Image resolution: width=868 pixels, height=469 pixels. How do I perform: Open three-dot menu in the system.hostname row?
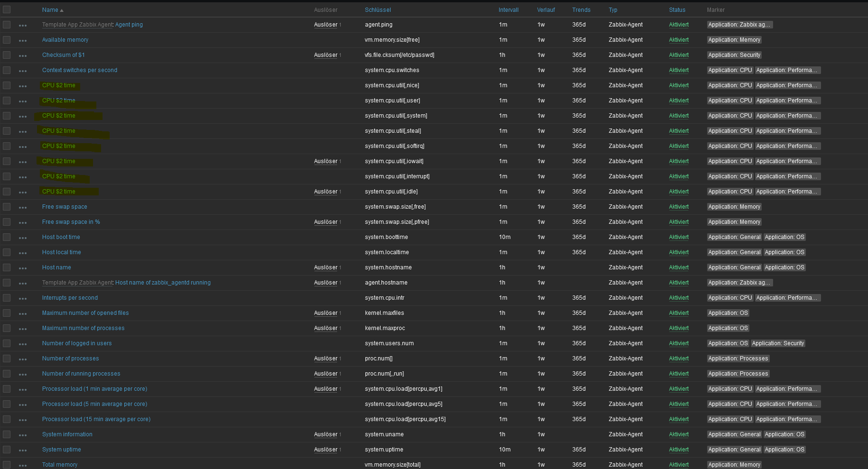click(x=23, y=268)
